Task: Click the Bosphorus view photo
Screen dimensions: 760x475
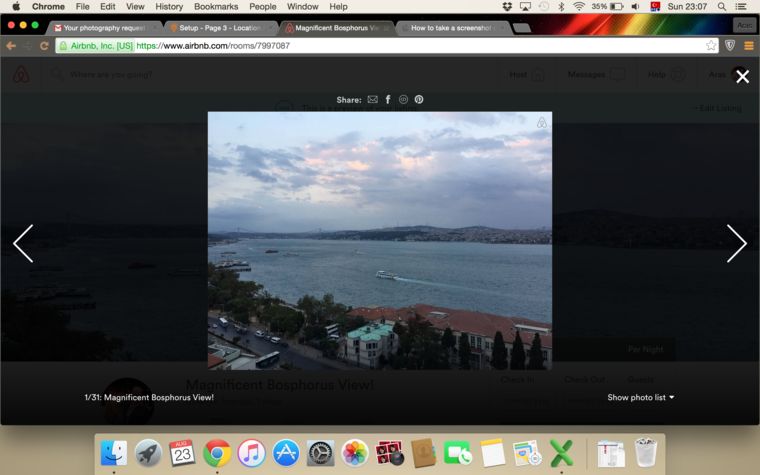Action: [x=379, y=240]
